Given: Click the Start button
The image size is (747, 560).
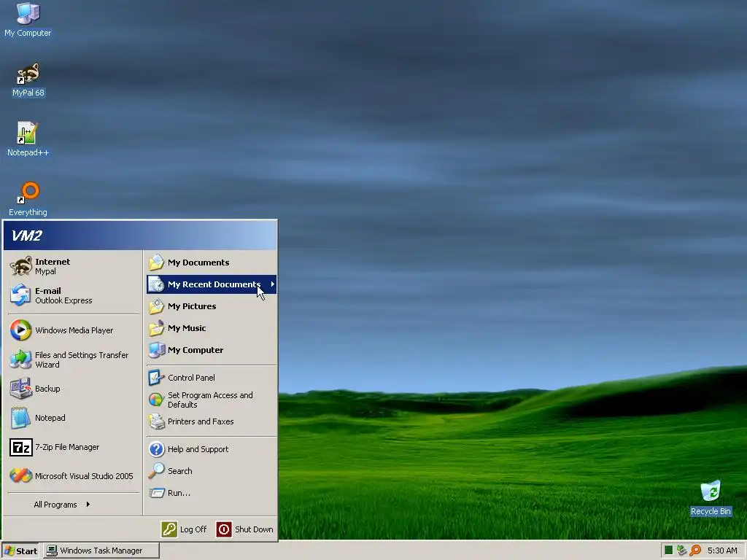Looking at the screenshot, I should coord(20,551).
